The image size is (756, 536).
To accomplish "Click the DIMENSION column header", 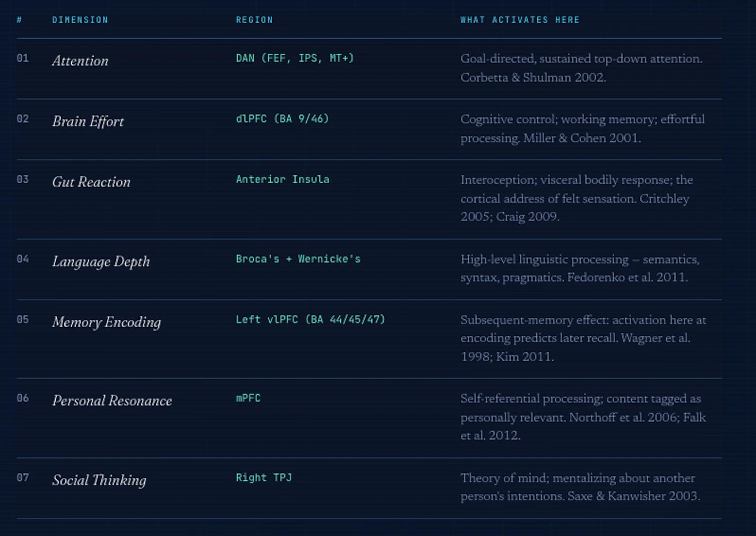I will (80, 20).
